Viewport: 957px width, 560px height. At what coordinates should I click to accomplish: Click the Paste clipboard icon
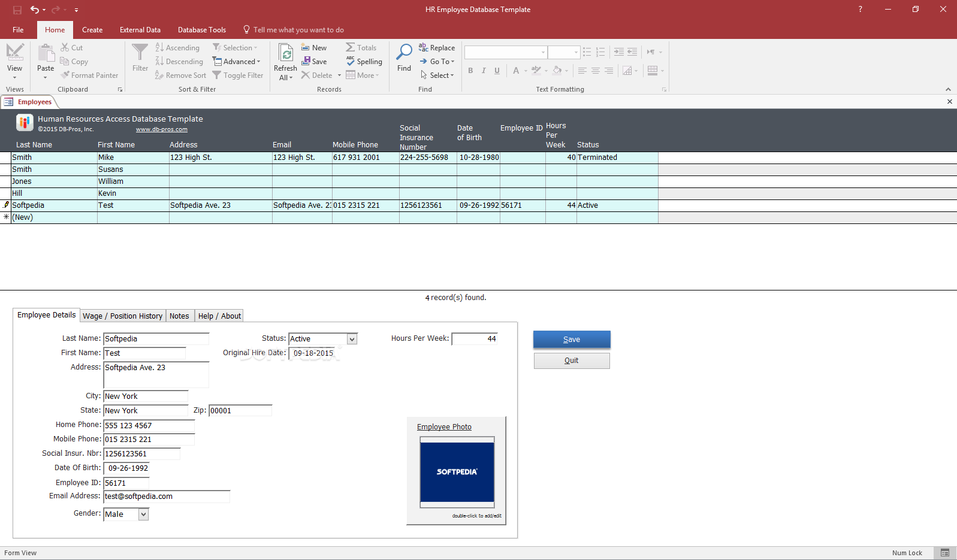(46, 54)
